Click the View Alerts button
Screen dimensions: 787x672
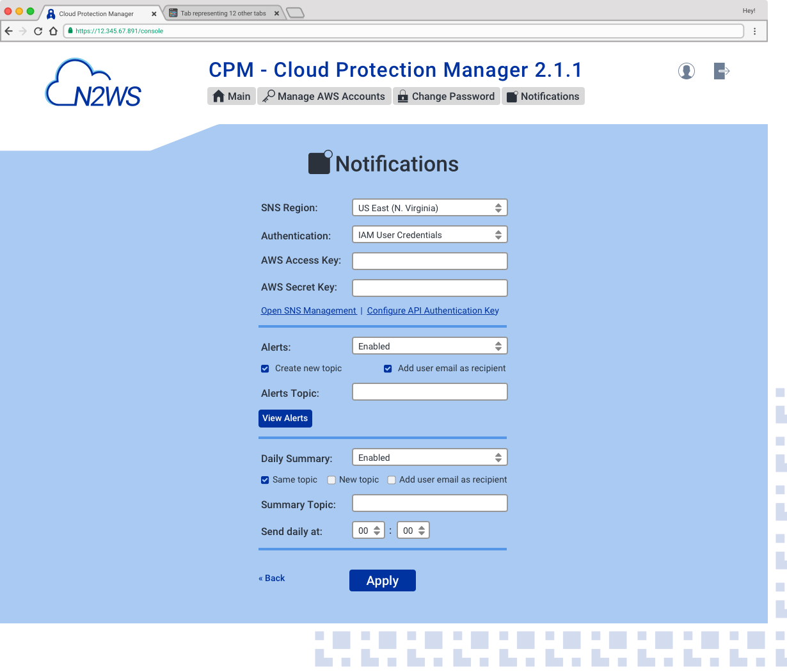coord(285,419)
